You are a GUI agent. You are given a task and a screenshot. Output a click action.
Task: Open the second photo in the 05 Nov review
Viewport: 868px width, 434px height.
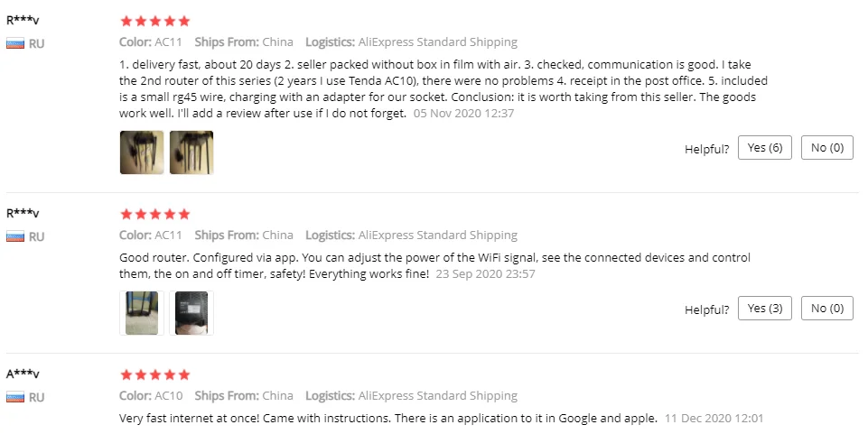(x=191, y=152)
